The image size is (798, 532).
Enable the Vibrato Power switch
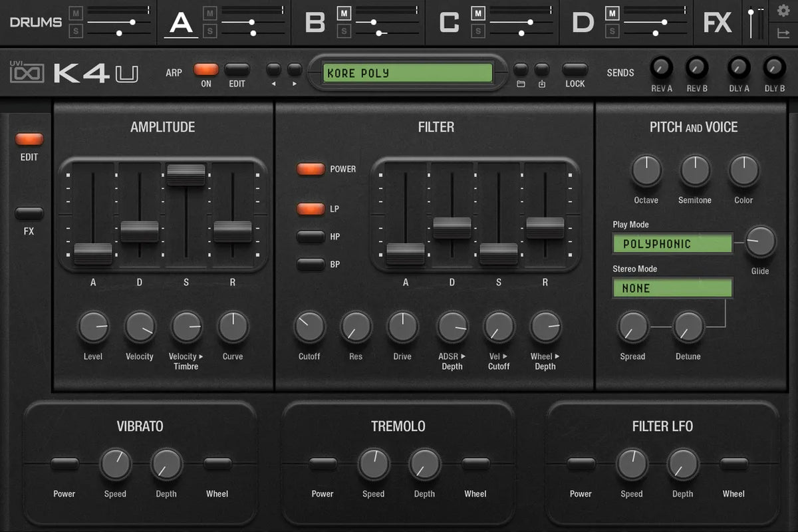point(65,464)
